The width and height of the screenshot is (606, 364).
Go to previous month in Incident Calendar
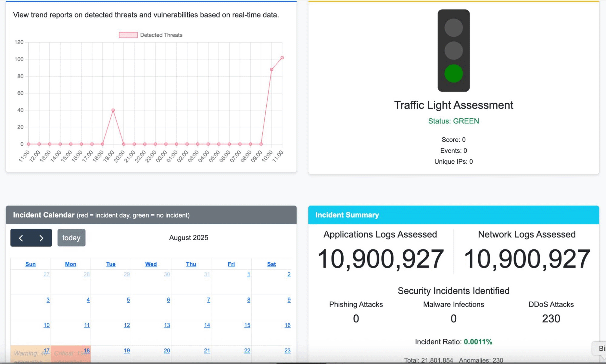(21, 238)
